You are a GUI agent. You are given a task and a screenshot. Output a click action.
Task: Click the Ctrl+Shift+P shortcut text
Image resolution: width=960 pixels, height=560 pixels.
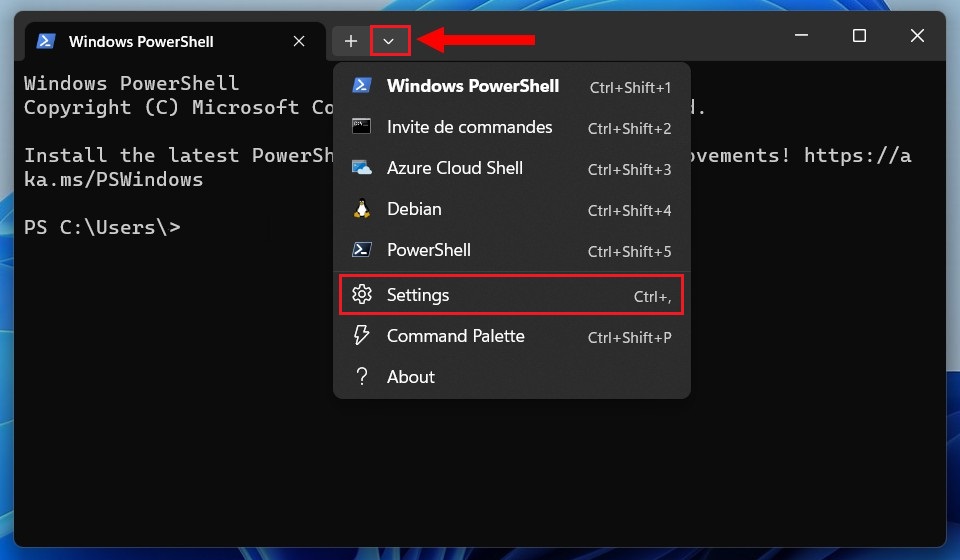629,337
